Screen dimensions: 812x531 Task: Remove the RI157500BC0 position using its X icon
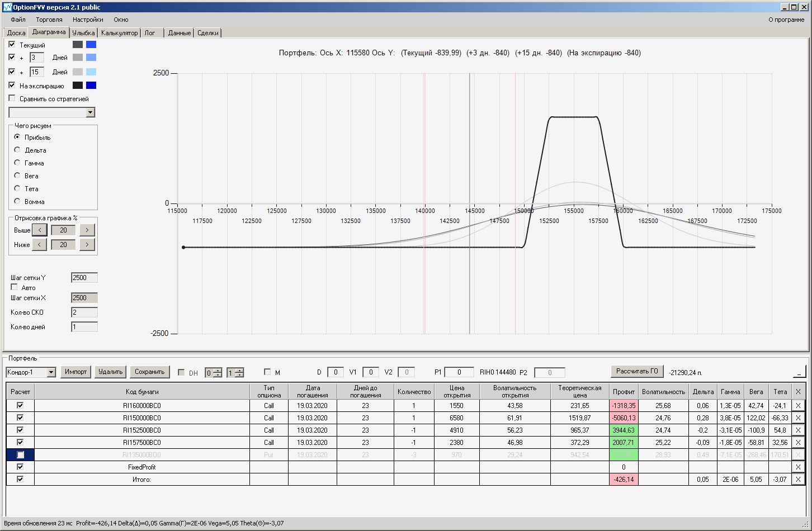tap(798, 443)
